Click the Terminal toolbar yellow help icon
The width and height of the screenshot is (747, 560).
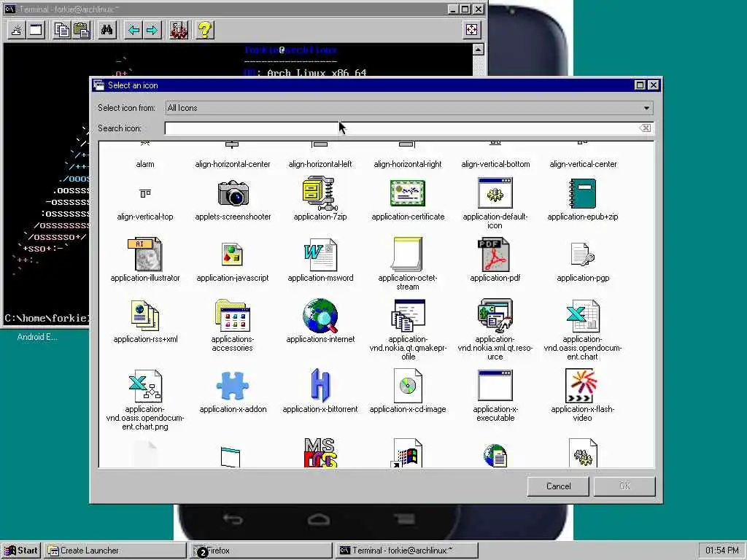(x=205, y=31)
